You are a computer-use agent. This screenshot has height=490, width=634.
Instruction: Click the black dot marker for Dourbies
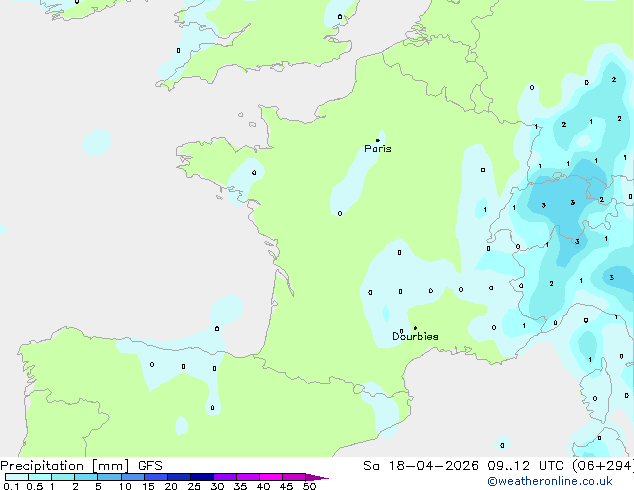pos(415,328)
